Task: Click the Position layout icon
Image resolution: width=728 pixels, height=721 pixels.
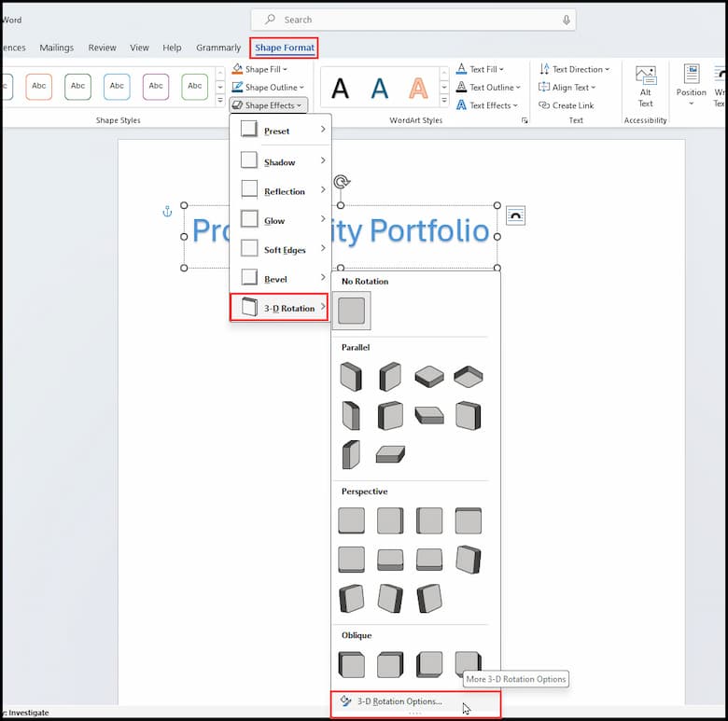Action: (x=691, y=76)
